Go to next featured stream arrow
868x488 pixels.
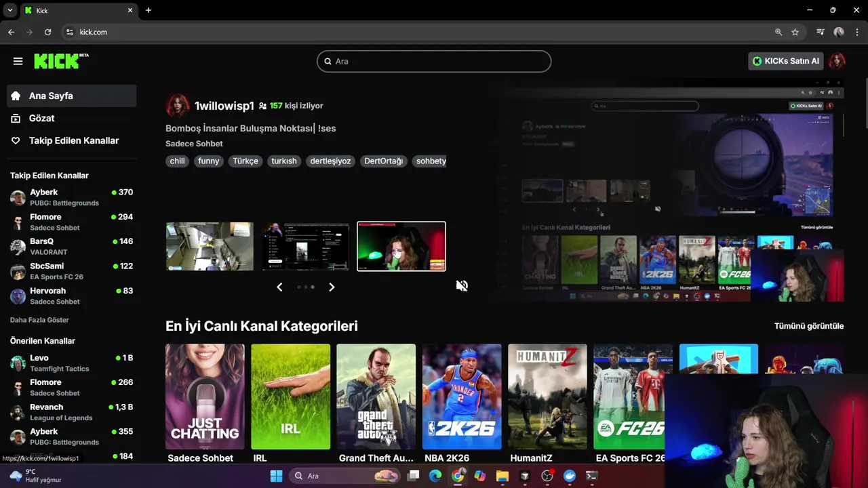click(332, 287)
